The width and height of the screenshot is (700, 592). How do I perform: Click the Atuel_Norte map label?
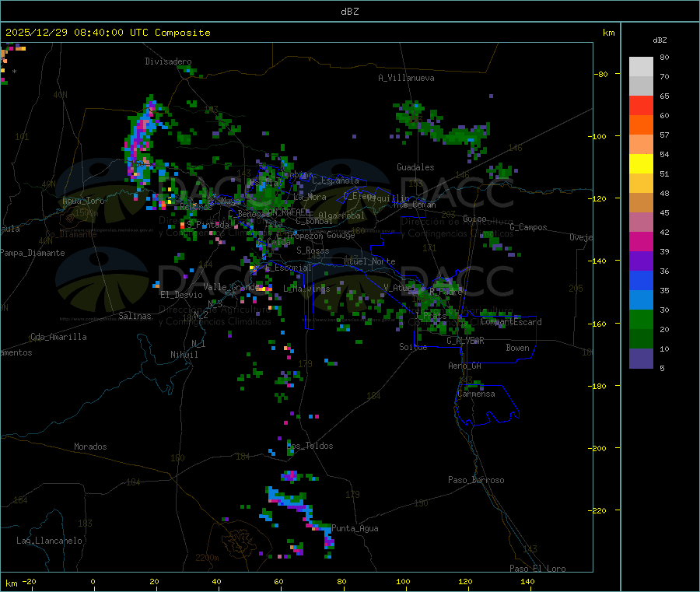pos(369,261)
